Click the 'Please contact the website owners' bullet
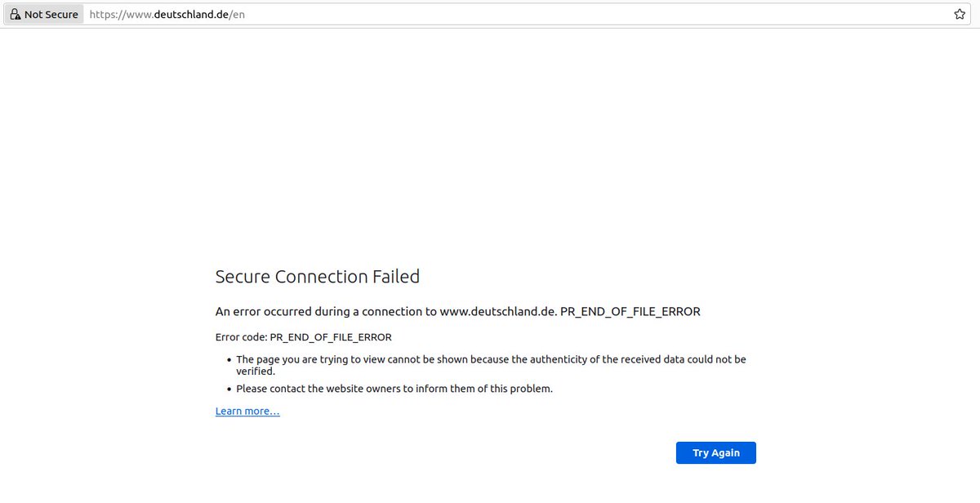 click(394, 389)
